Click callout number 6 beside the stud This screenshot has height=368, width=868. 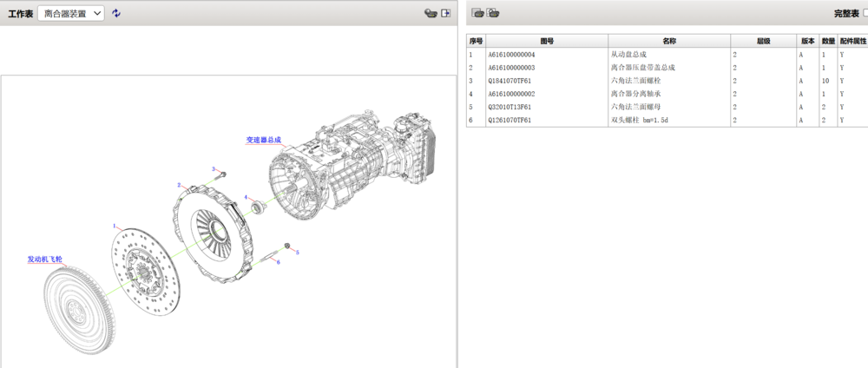tap(278, 261)
